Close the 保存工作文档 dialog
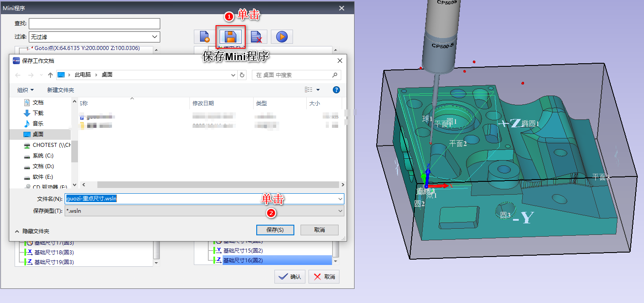Viewport: 644px width, 303px height. click(340, 61)
